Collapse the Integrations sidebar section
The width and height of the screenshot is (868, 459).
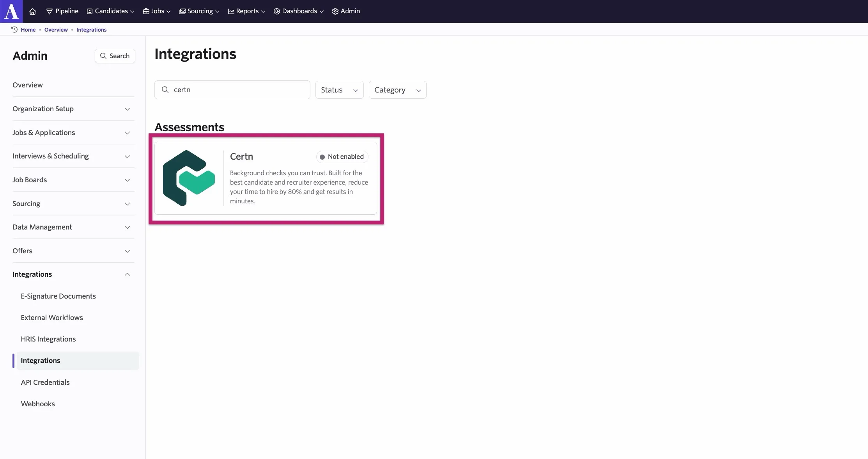[73, 274]
